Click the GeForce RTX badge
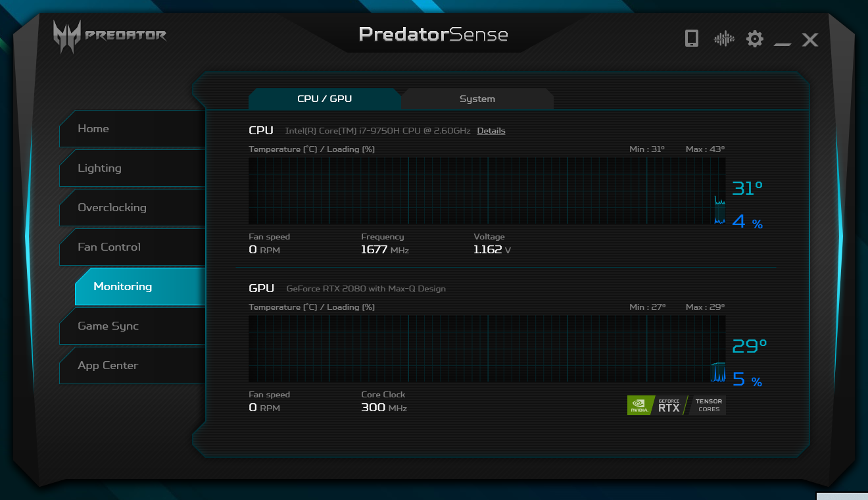The width and height of the screenshot is (868, 500). tap(669, 405)
